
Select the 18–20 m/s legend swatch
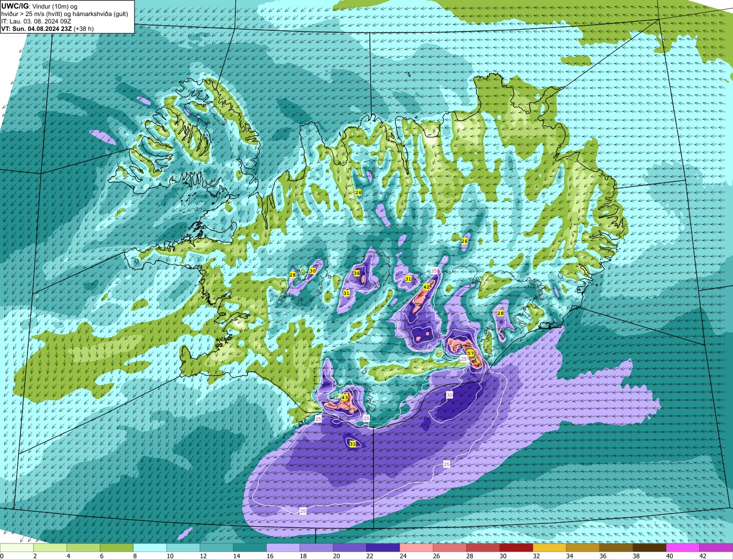pyautogui.click(x=316, y=548)
